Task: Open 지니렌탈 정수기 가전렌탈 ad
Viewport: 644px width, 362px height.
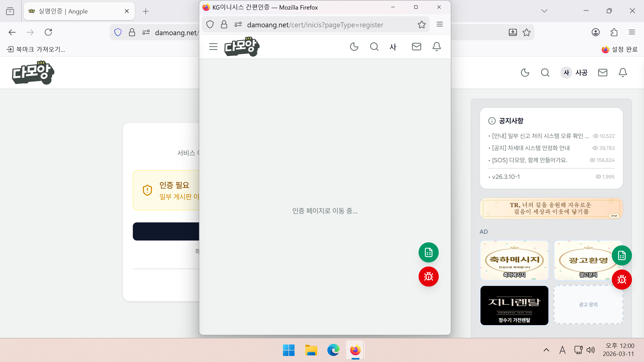Action: 514,305
